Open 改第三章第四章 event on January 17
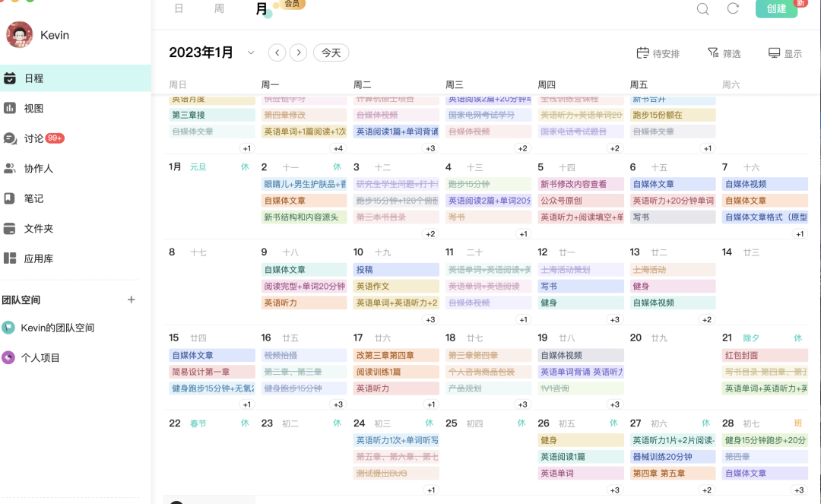This screenshot has width=821, height=504. [x=396, y=355]
